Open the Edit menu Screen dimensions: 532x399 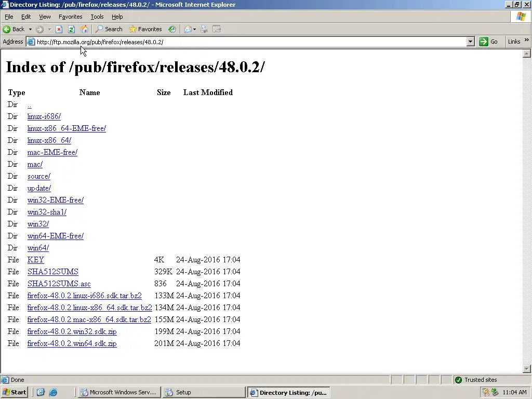point(26,17)
